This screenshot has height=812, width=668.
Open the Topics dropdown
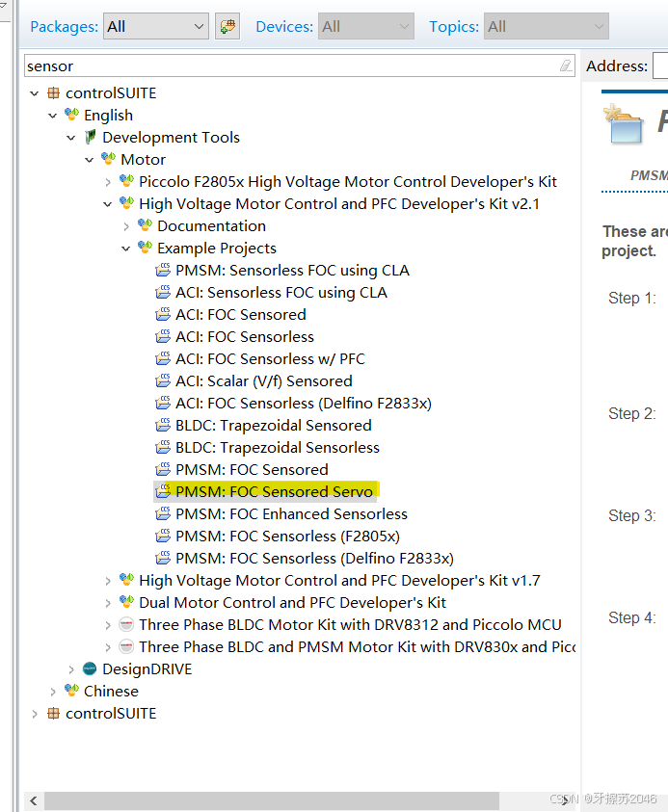(x=547, y=26)
